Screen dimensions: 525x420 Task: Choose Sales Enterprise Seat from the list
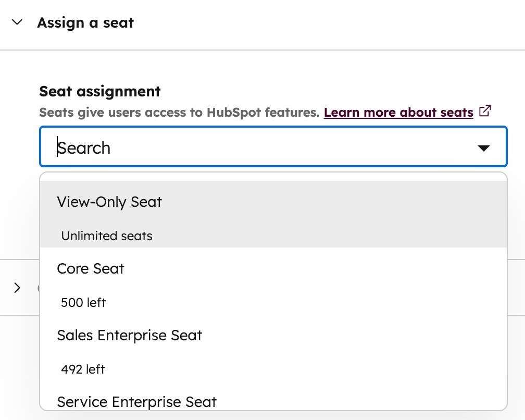pyautogui.click(x=129, y=335)
